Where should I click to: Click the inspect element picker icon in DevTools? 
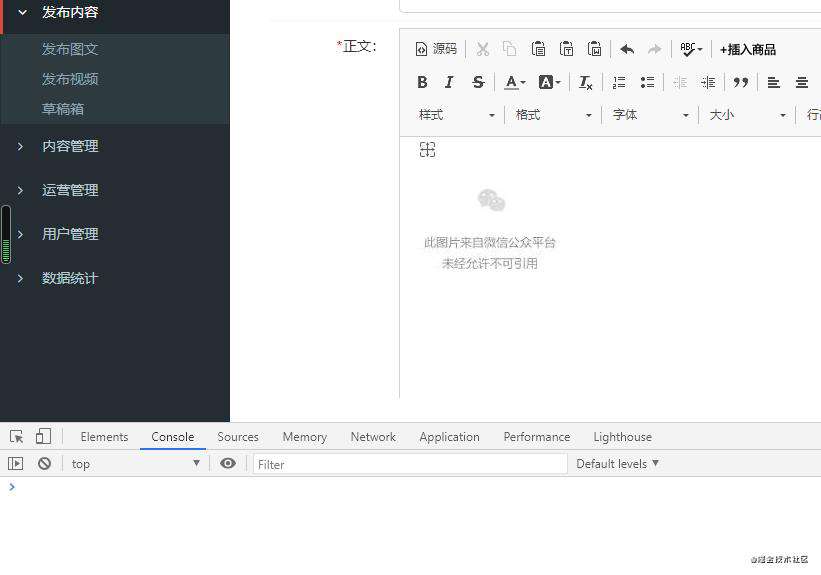[x=16, y=436]
